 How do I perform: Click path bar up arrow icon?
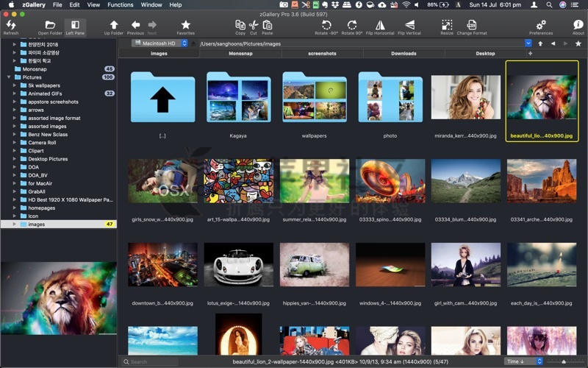point(540,43)
